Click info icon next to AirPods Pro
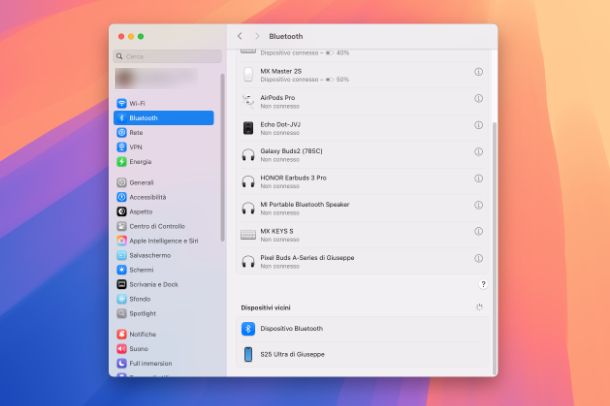The image size is (610, 406). pyautogui.click(x=478, y=100)
